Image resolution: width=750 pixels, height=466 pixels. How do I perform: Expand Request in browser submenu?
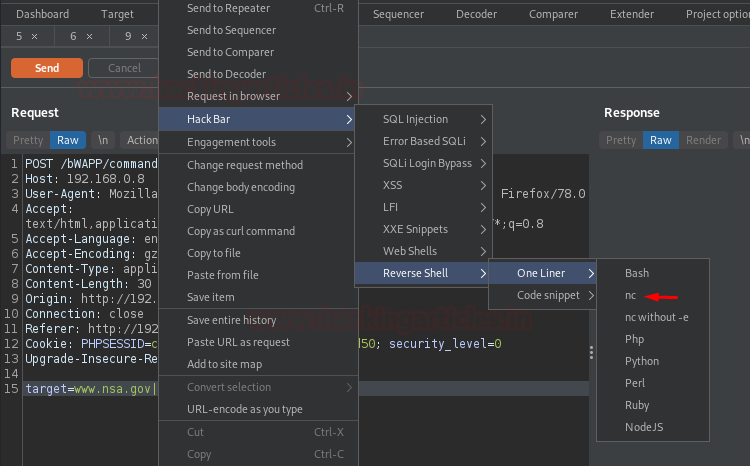pyautogui.click(x=258, y=96)
